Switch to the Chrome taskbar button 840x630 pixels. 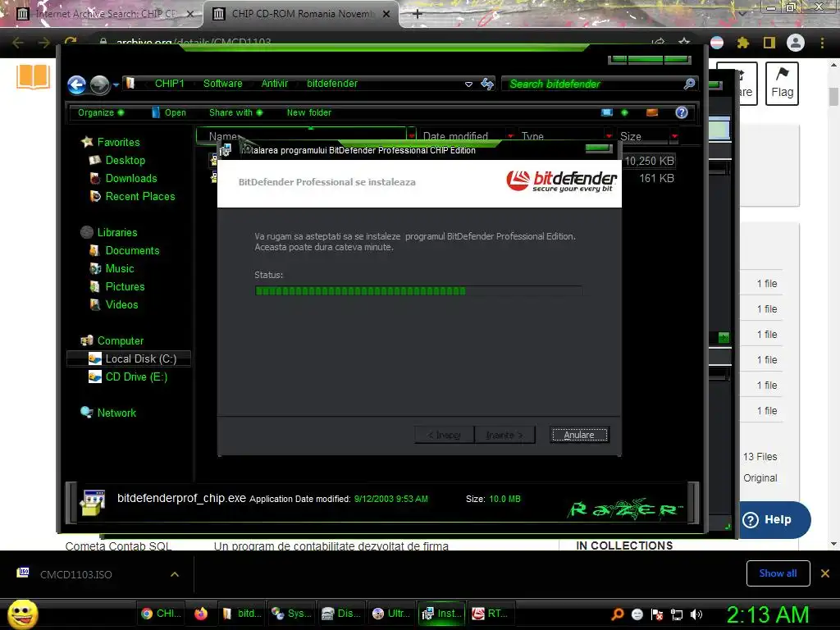(x=161, y=614)
